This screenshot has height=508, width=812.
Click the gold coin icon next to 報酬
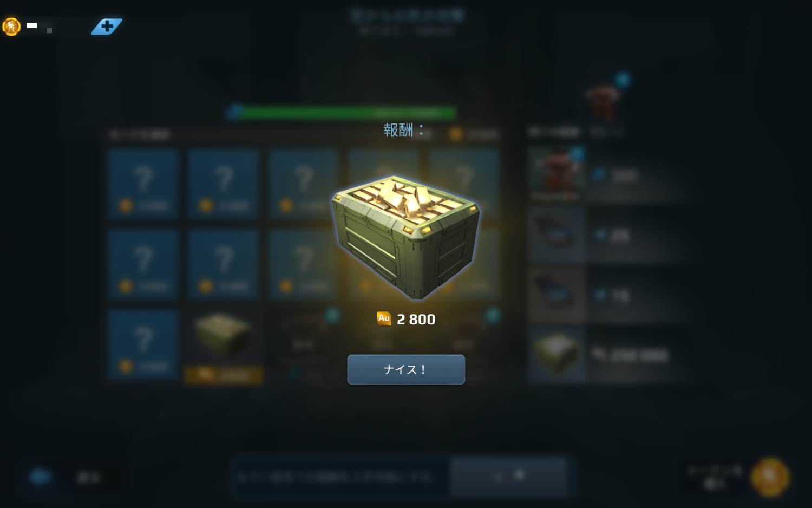(456, 134)
